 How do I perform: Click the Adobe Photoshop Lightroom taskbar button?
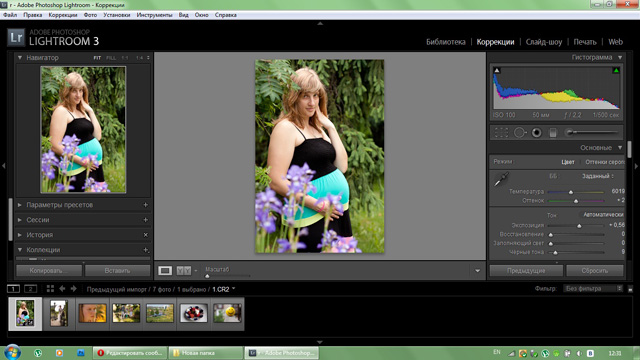click(282, 353)
